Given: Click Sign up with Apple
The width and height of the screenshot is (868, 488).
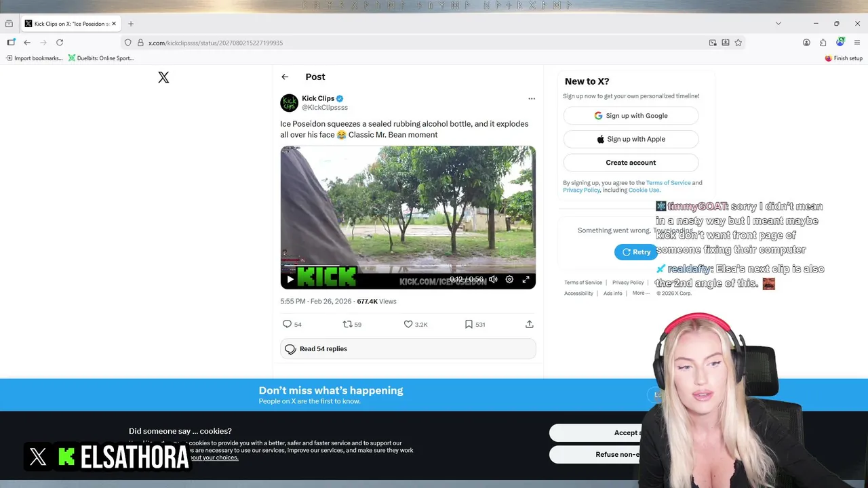Looking at the screenshot, I should [631, 139].
